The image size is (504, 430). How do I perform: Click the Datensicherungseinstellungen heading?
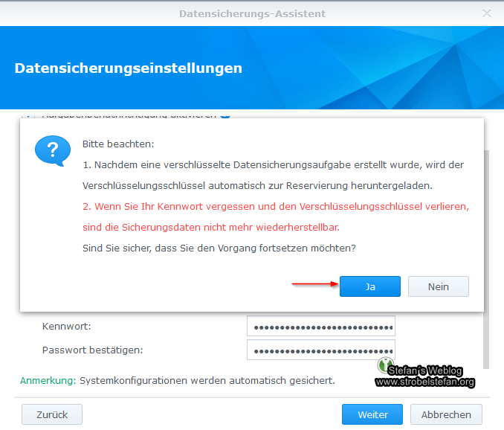tap(129, 68)
